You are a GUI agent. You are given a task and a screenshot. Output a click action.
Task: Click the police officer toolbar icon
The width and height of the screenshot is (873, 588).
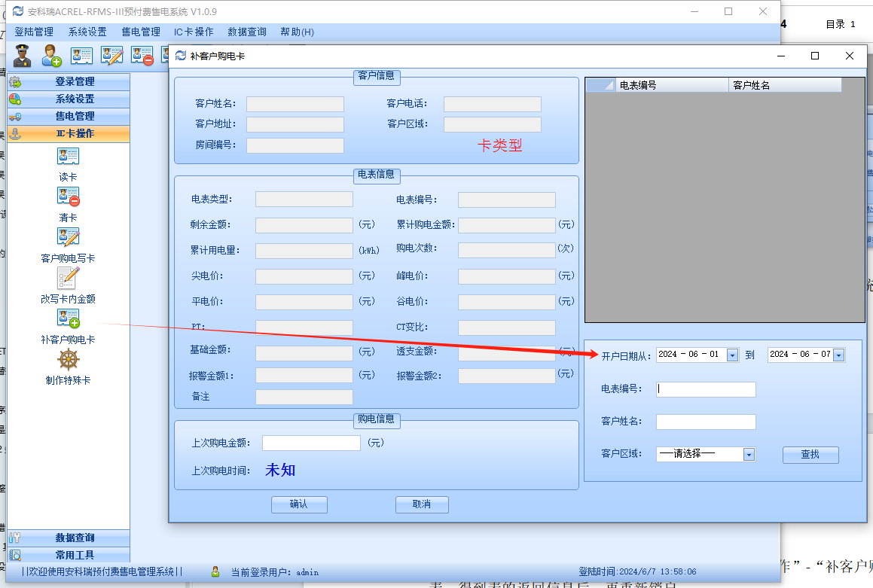(x=23, y=56)
